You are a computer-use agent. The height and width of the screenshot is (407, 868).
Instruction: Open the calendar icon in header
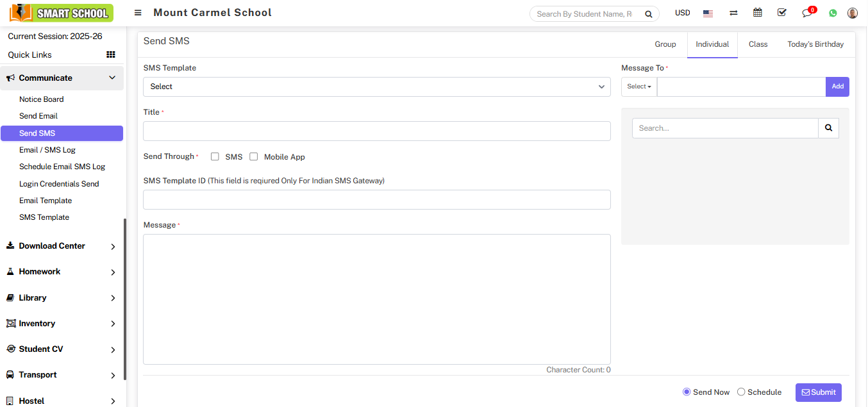(x=758, y=13)
